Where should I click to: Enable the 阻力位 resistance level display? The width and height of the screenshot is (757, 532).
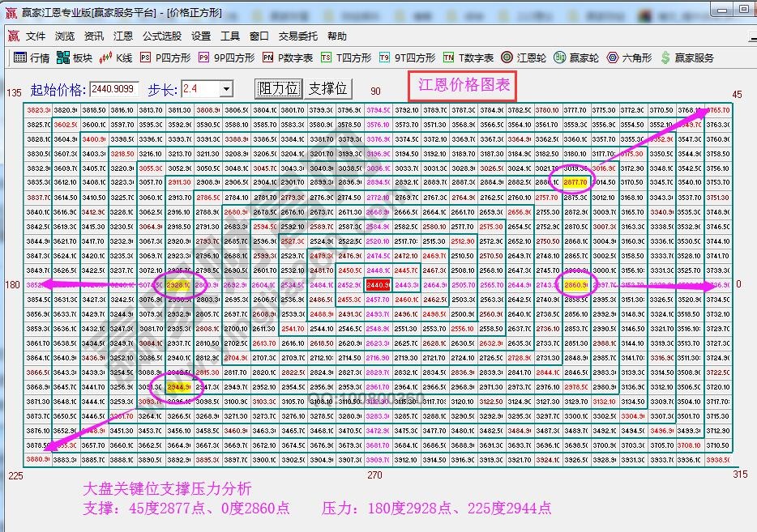(x=277, y=87)
